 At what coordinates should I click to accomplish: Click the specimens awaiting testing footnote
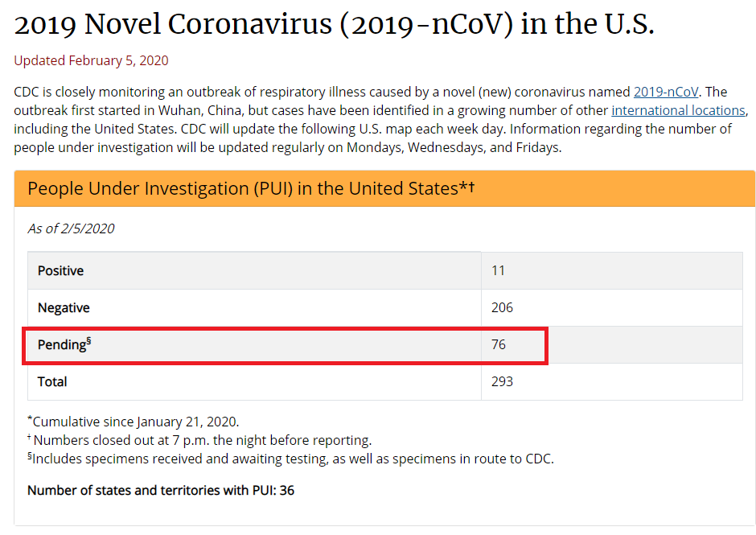coord(290,459)
